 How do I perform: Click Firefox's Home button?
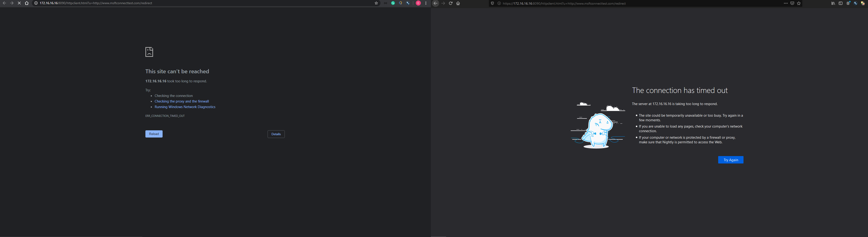[x=458, y=3]
